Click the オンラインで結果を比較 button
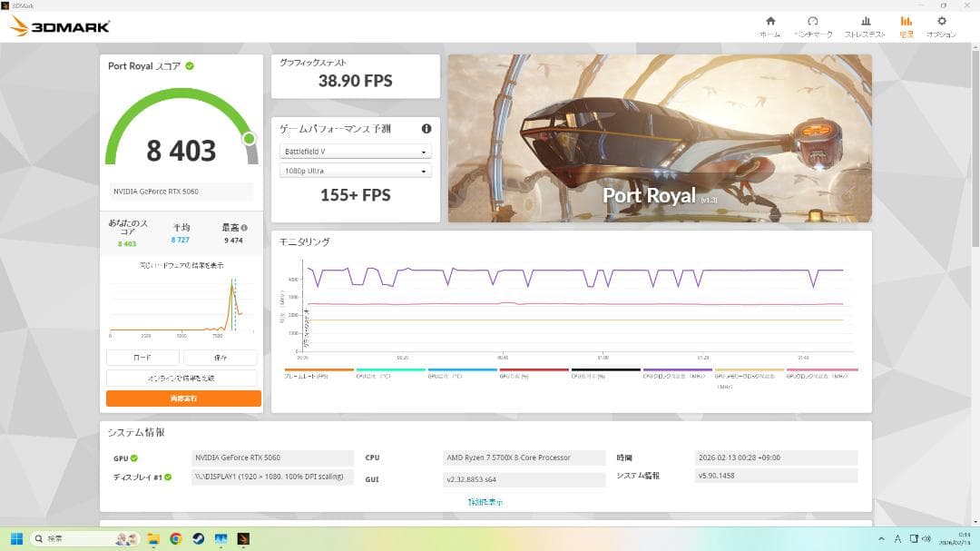The width and height of the screenshot is (980, 551). 184,377
